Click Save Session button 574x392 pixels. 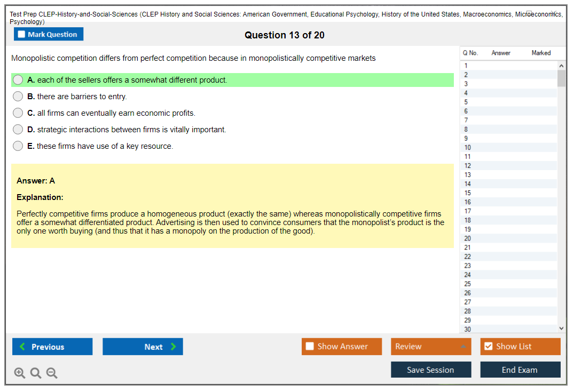coord(430,370)
